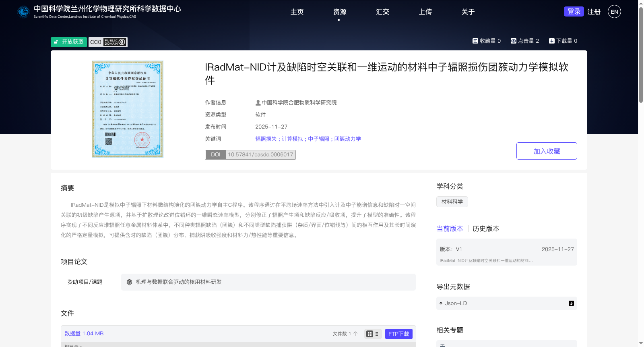644x347 pixels.
Task: Click the publish date 2025-11-27 value
Action: (x=271, y=127)
